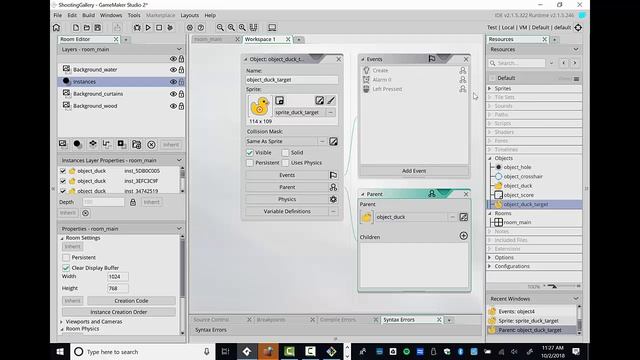The width and height of the screenshot is (640, 360).
Task: Open Instance Creation Order button
Action: [119, 312]
